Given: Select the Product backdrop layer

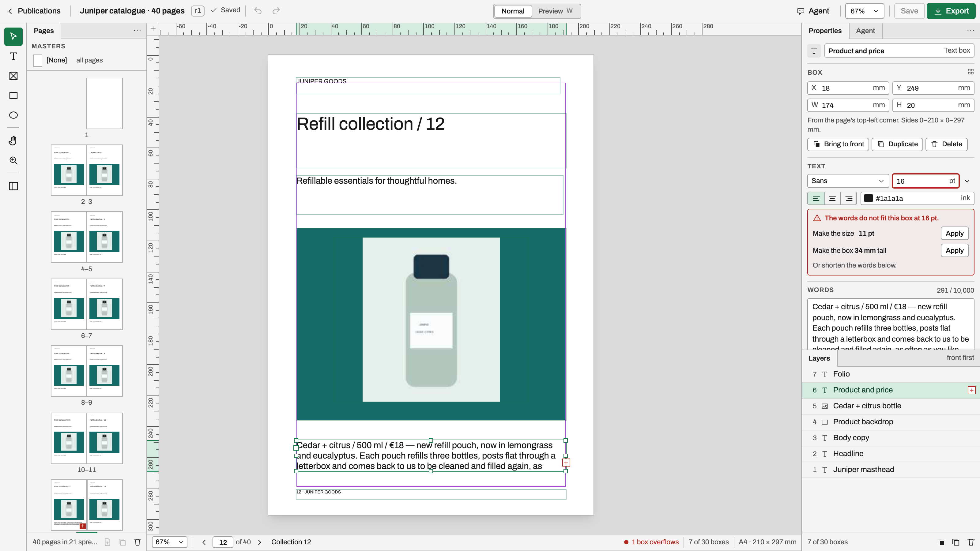Looking at the screenshot, I should [891, 422].
